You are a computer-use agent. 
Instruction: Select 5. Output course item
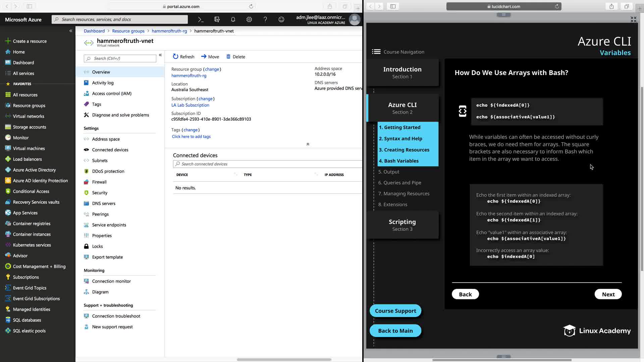(x=389, y=172)
